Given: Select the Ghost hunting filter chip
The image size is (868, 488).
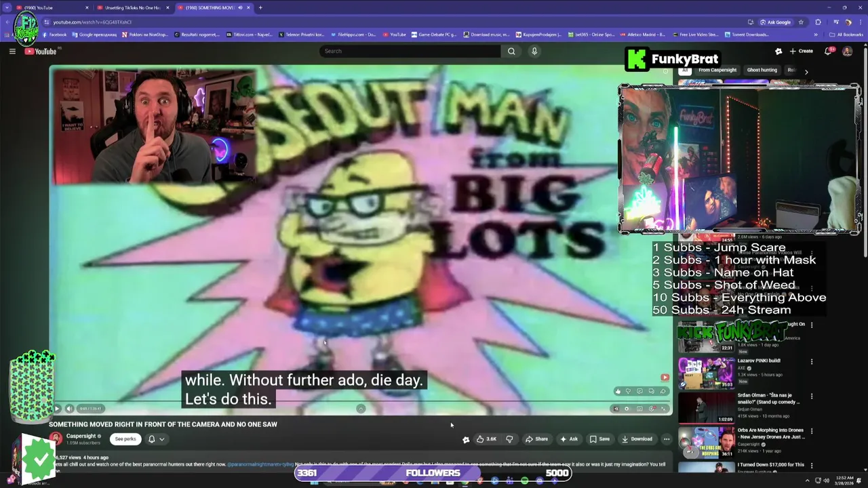Looking at the screenshot, I should [x=762, y=70].
